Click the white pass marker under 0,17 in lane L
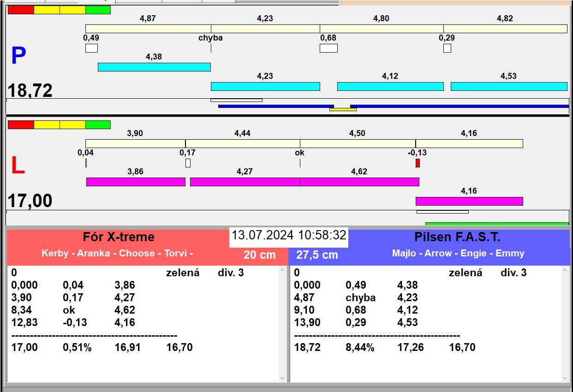The image size is (573, 392). pos(188,163)
